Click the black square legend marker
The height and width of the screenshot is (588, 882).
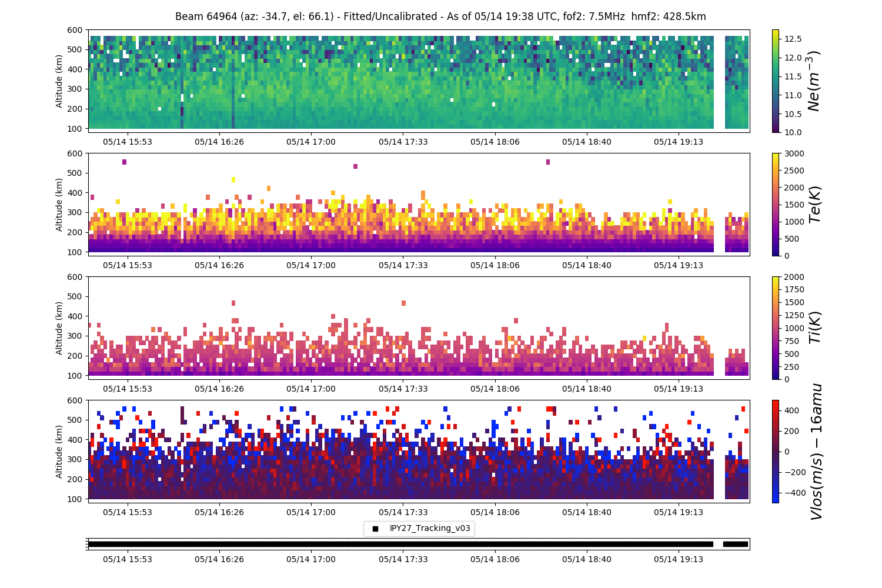(375, 529)
